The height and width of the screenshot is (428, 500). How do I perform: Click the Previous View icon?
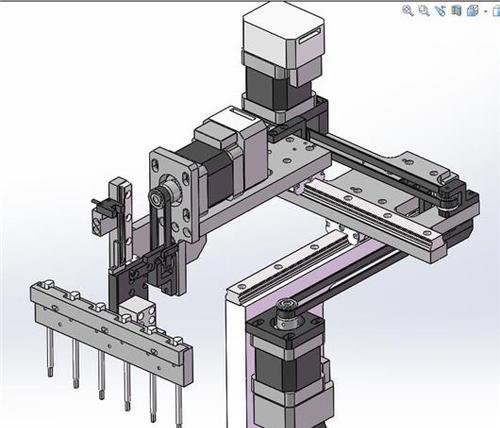[440, 11]
